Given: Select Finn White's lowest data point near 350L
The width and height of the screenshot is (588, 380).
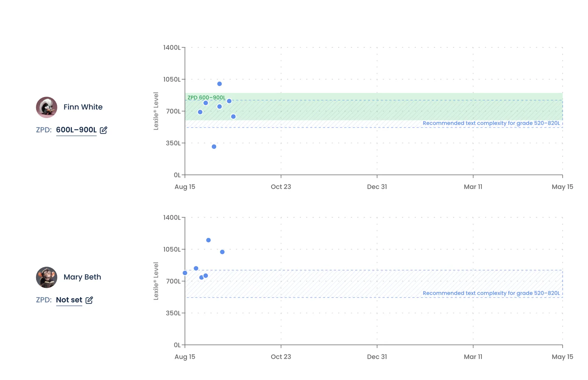Looking at the screenshot, I should coord(214,146).
